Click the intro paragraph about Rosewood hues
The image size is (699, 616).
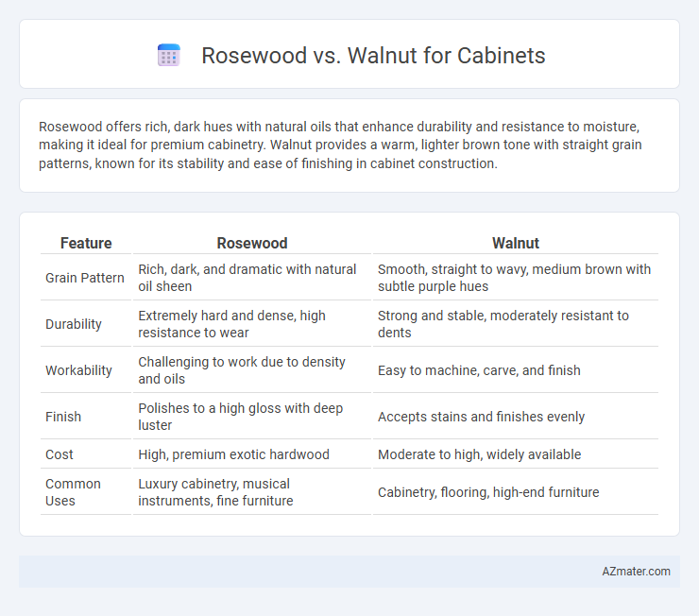click(x=340, y=145)
